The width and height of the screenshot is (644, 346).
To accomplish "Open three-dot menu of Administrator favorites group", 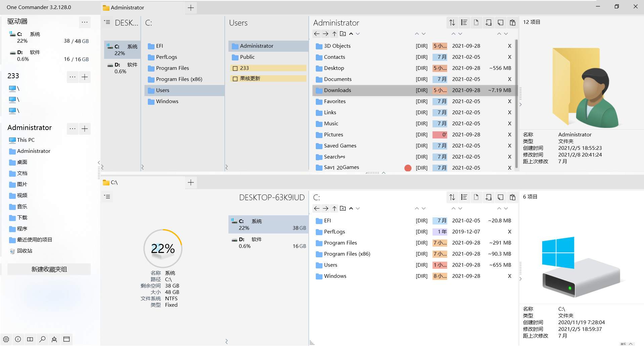I will click(73, 128).
